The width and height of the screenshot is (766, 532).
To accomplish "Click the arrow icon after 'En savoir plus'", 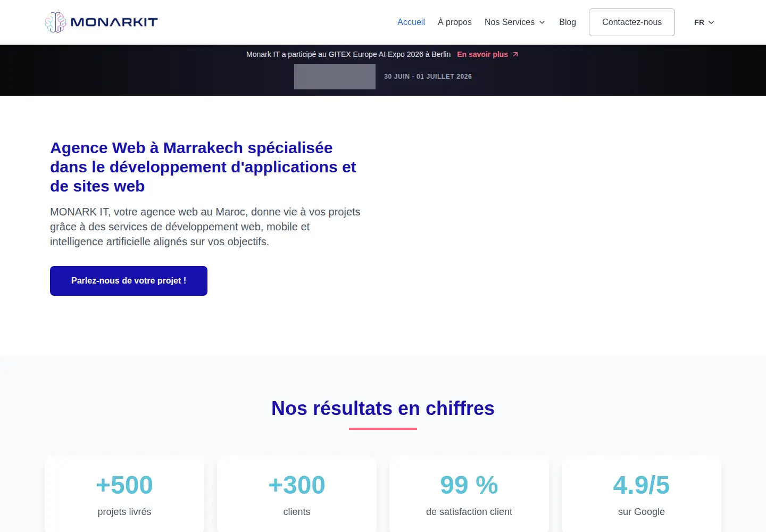I will [x=515, y=54].
